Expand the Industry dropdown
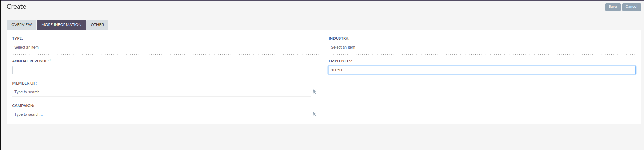Screen dimensions: 644x150 click(482, 47)
